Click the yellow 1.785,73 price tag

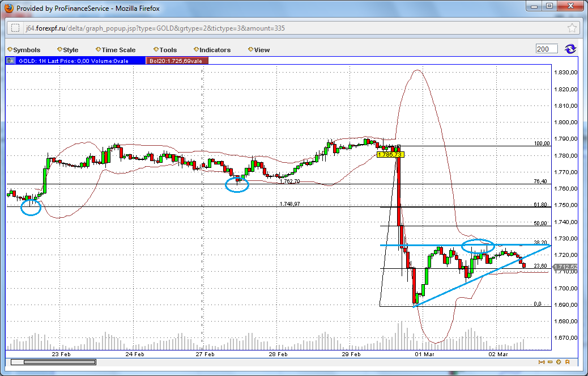tap(390, 155)
